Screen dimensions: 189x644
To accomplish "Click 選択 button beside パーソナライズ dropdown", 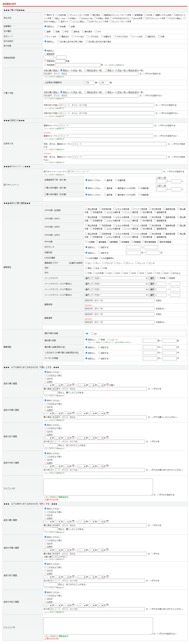I will pos(152,278).
